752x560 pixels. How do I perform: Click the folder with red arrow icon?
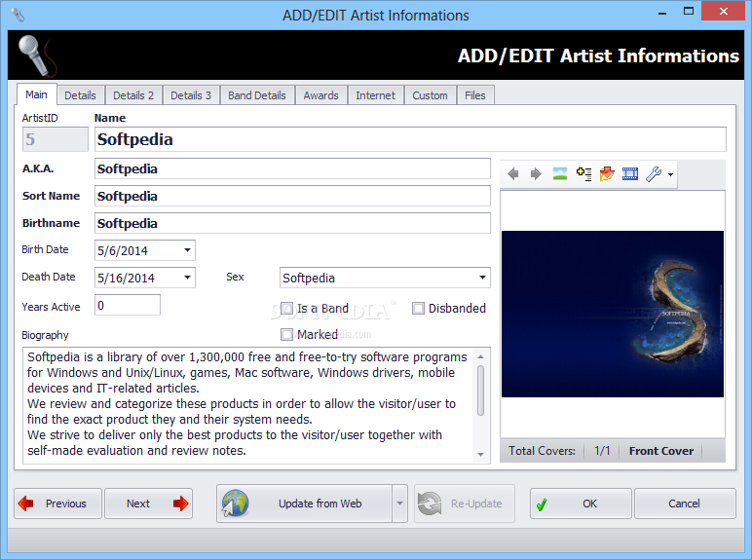607,173
